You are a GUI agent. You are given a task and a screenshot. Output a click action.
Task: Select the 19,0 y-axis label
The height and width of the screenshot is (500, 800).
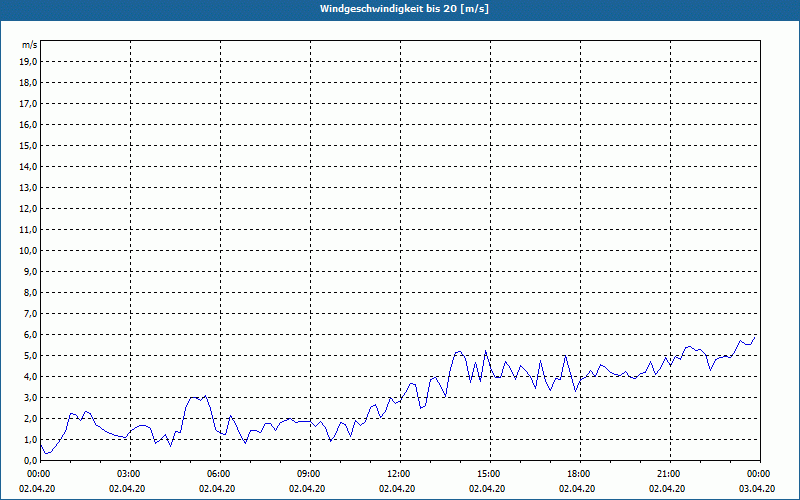tap(29, 62)
